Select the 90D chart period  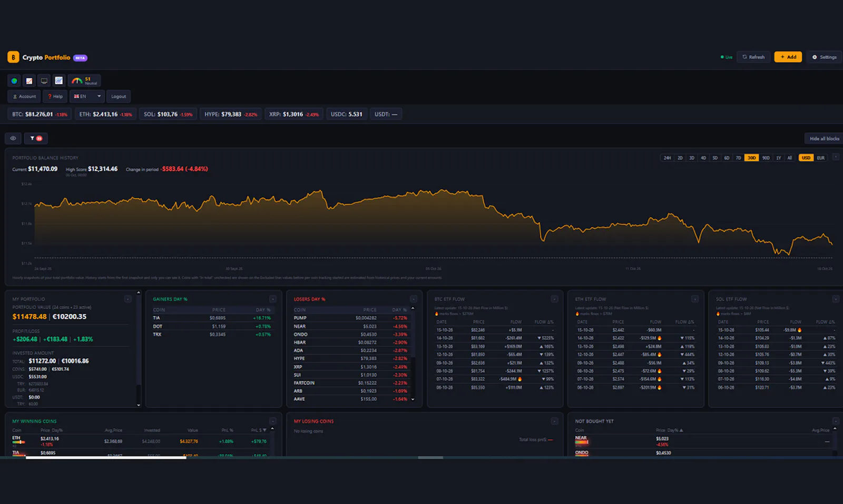(x=766, y=158)
